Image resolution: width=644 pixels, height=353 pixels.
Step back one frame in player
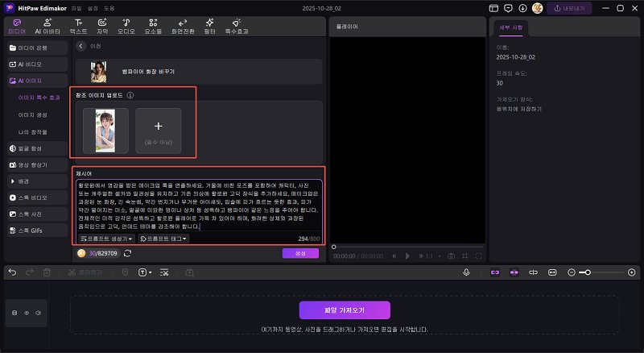point(394,256)
